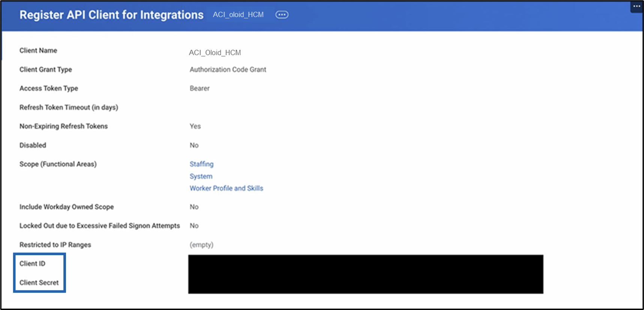Click the ACI_oloid_HCM header link
This screenshot has height=310, width=644.
pos(238,15)
